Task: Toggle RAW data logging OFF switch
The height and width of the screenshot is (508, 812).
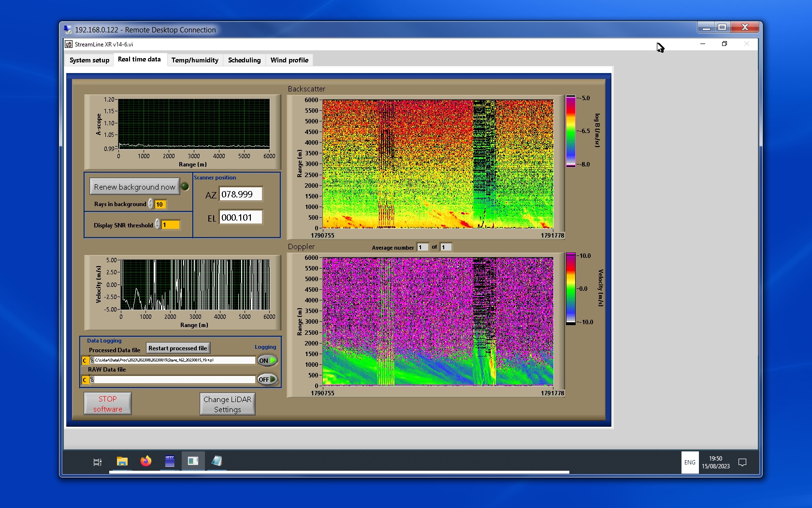Action: click(267, 379)
